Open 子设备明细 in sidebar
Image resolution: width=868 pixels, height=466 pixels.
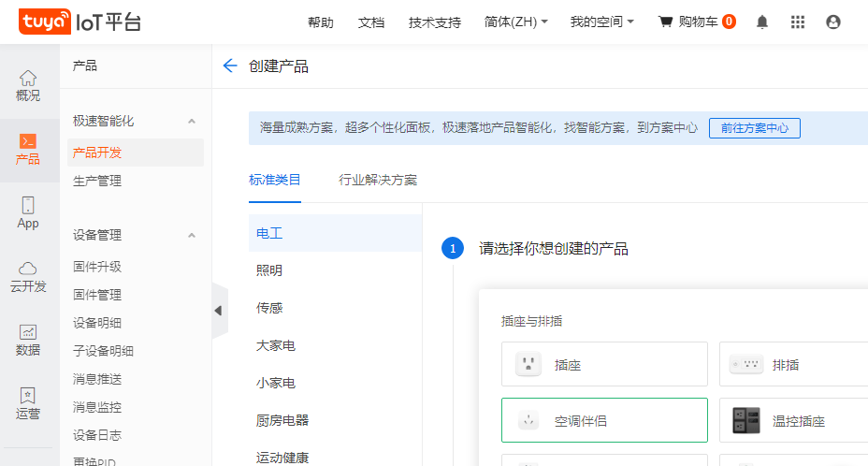(104, 351)
